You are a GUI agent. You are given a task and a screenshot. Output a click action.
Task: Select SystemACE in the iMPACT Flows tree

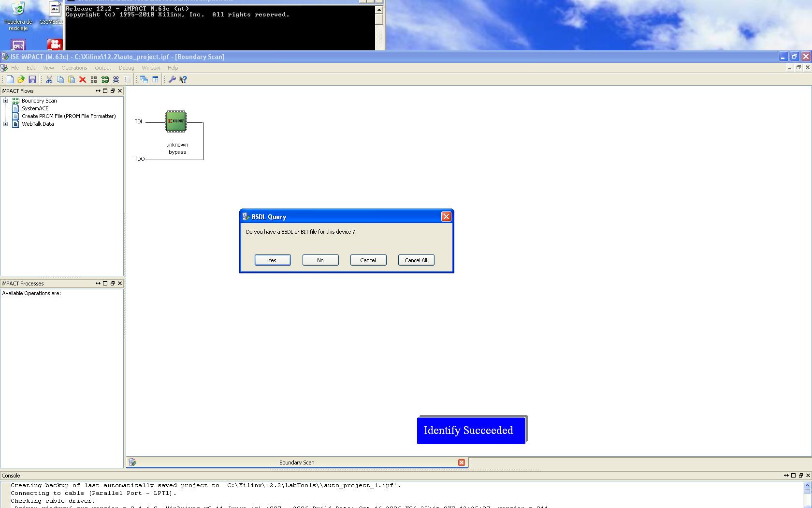click(35, 108)
